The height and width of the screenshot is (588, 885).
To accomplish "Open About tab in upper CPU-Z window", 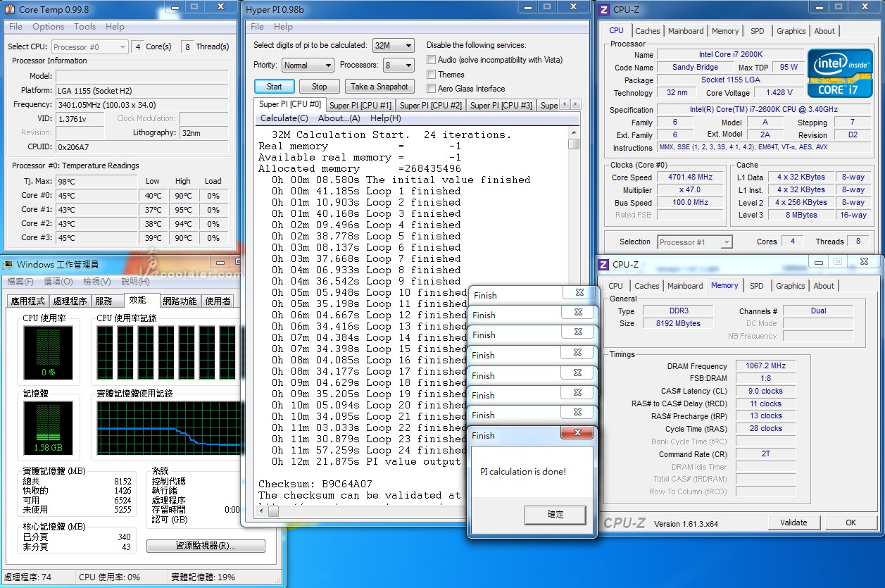I will coord(824,31).
